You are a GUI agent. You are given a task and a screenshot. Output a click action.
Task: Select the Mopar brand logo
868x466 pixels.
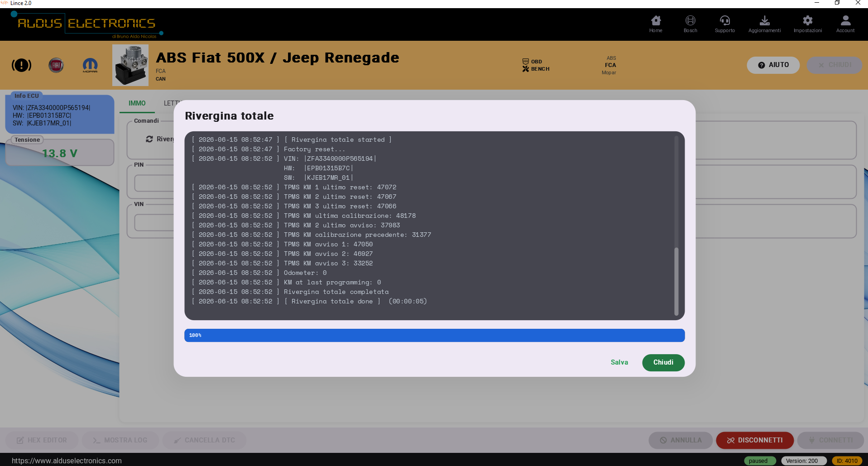pos(90,65)
